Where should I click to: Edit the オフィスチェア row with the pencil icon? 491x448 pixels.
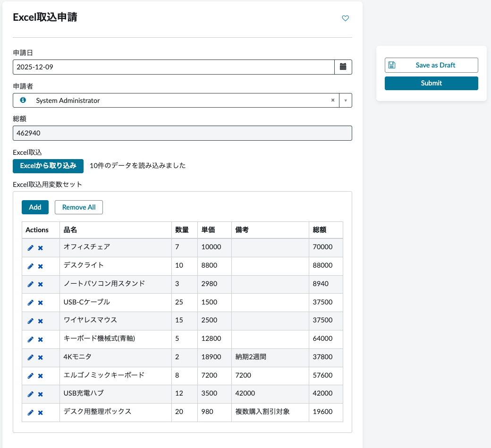tap(30, 247)
